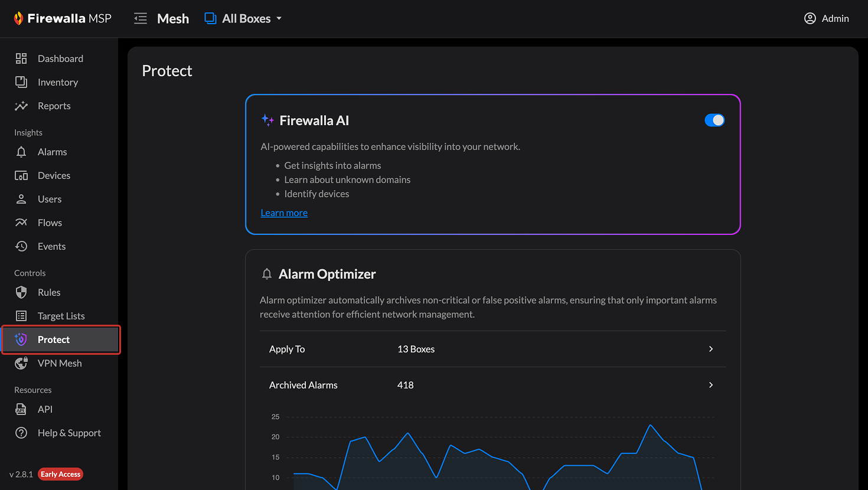Image resolution: width=868 pixels, height=490 pixels.
Task: Click the Early Access badge
Action: coord(60,474)
